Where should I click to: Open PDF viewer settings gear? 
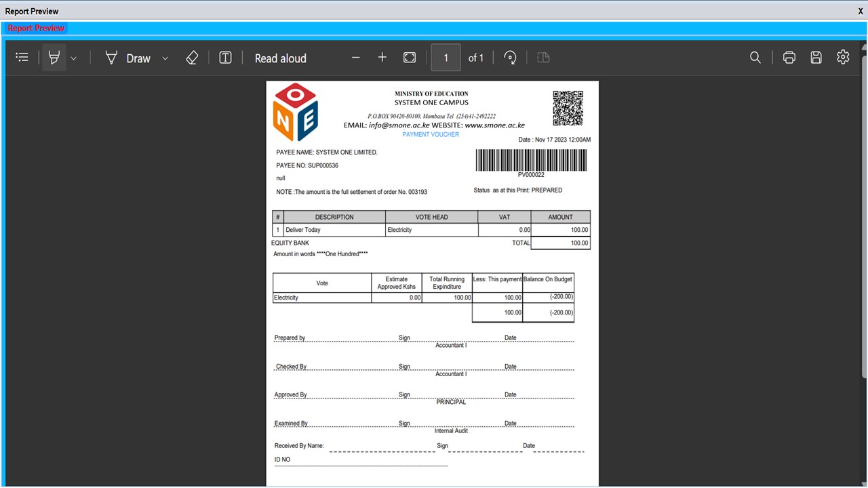click(x=843, y=58)
